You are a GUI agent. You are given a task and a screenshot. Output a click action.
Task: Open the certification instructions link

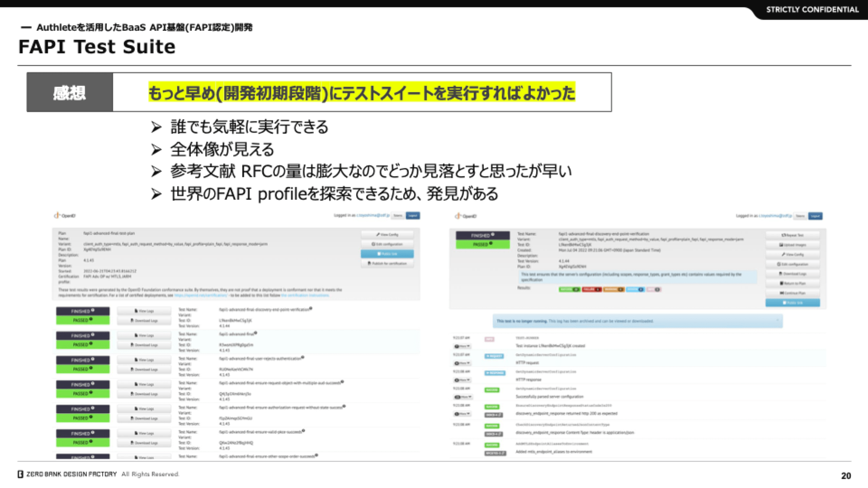click(x=305, y=296)
